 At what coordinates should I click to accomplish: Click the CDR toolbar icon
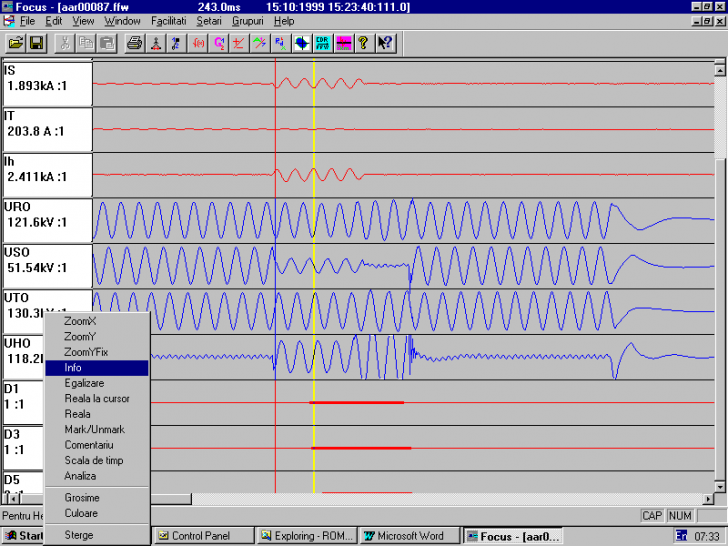click(322, 43)
